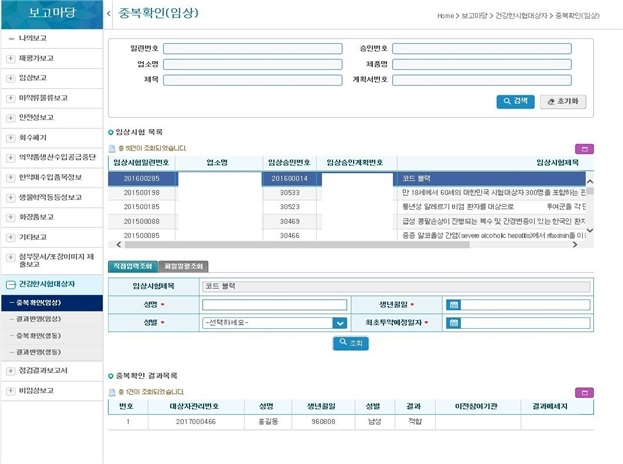Click the left arrow of the horizontal scrollbar
The width and height of the screenshot is (623, 464).
(118, 244)
